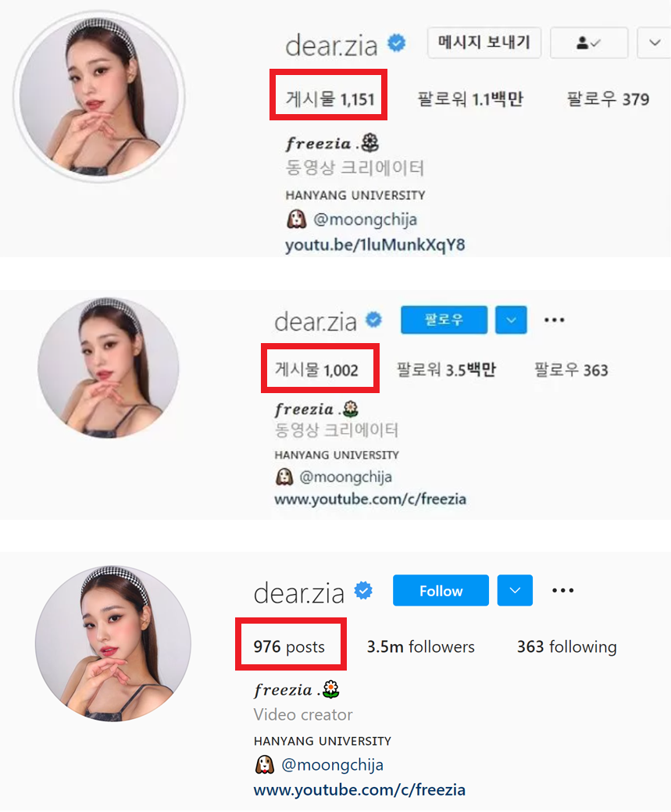This screenshot has width=671, height=812.
Task: Click the blue 팔로우 button
Action: 444,320
